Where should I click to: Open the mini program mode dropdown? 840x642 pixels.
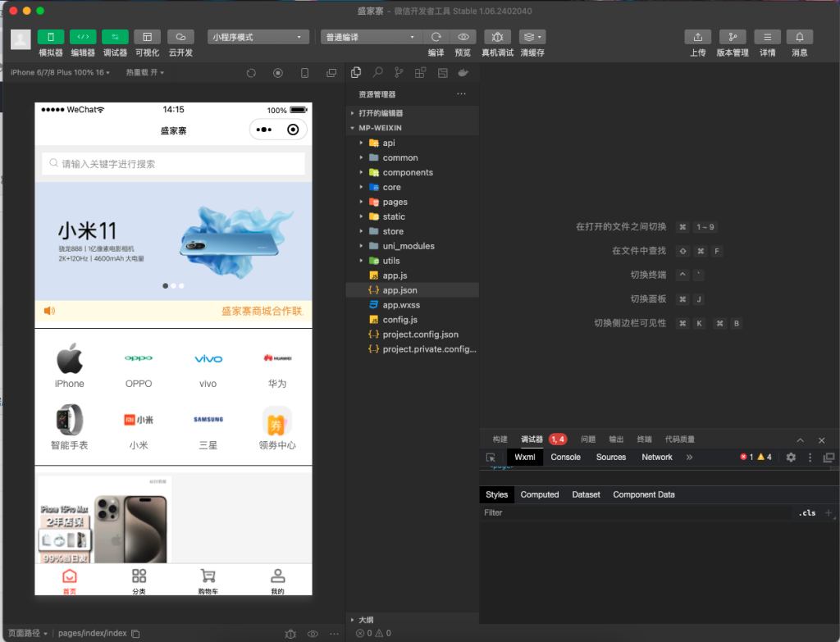258,37
